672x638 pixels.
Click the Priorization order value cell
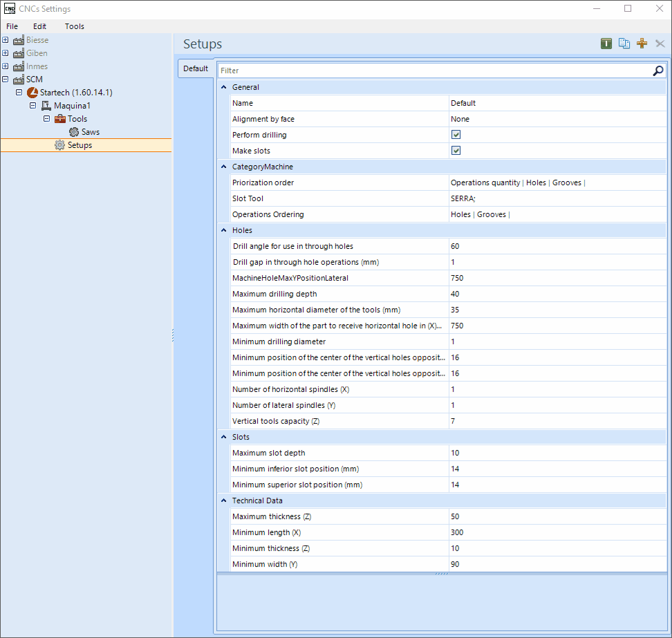coord(557,182)
